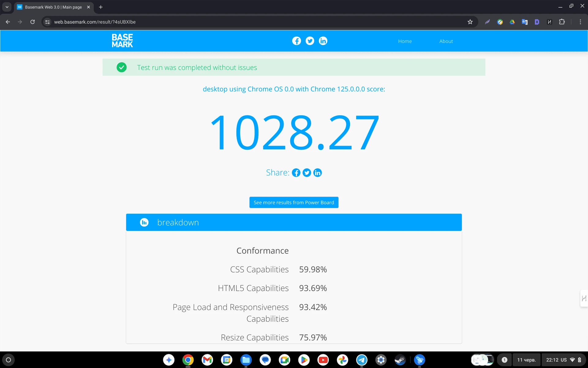Open Chrome from the shelf

[x=188, y=360]
